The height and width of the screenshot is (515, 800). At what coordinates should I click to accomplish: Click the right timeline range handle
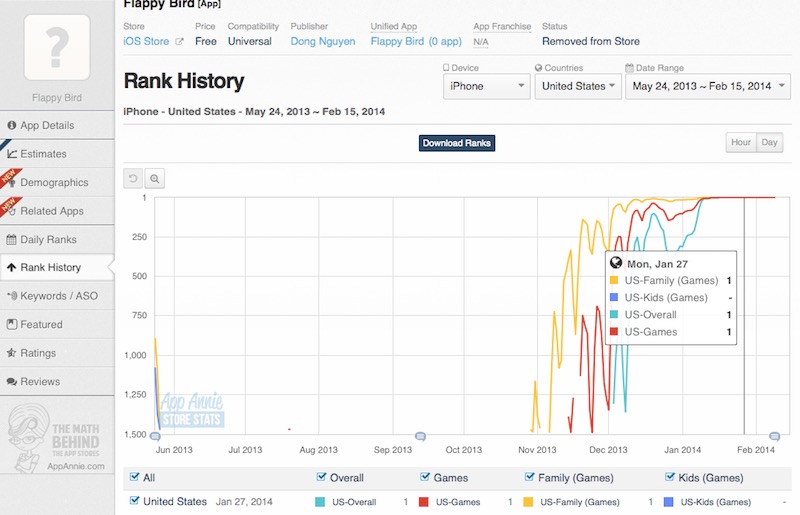[774, 436]
